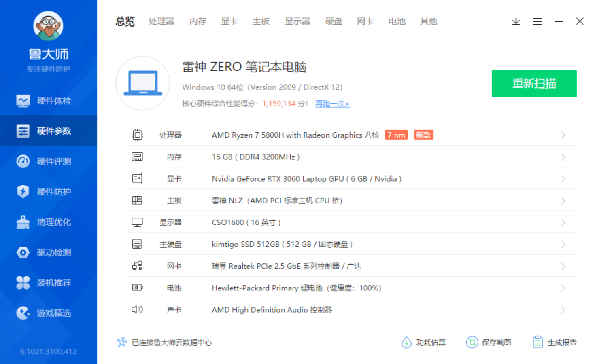
Task: Open 装机推荐 clover icon
Action: pos(23,283)
